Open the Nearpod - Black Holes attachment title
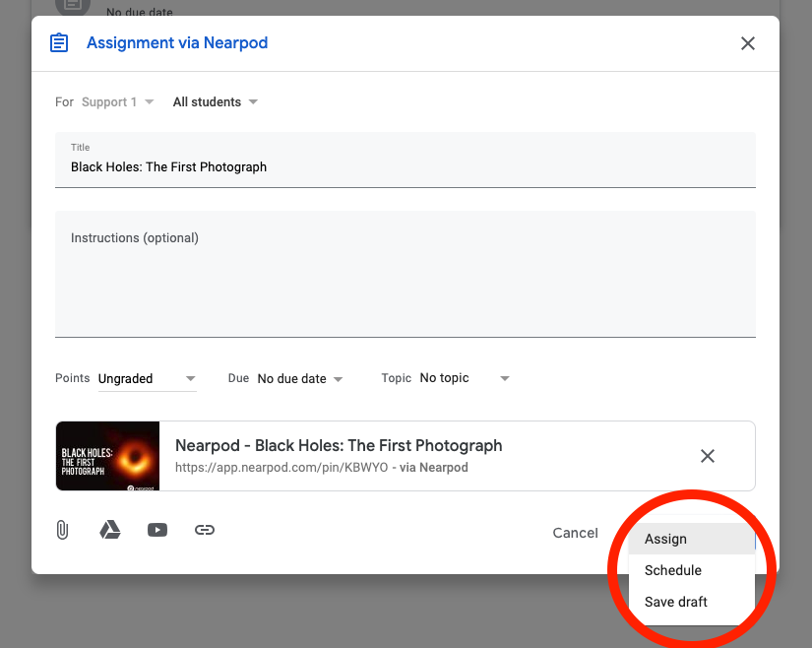This screenshot has height=648, width=812. (339, 446)
